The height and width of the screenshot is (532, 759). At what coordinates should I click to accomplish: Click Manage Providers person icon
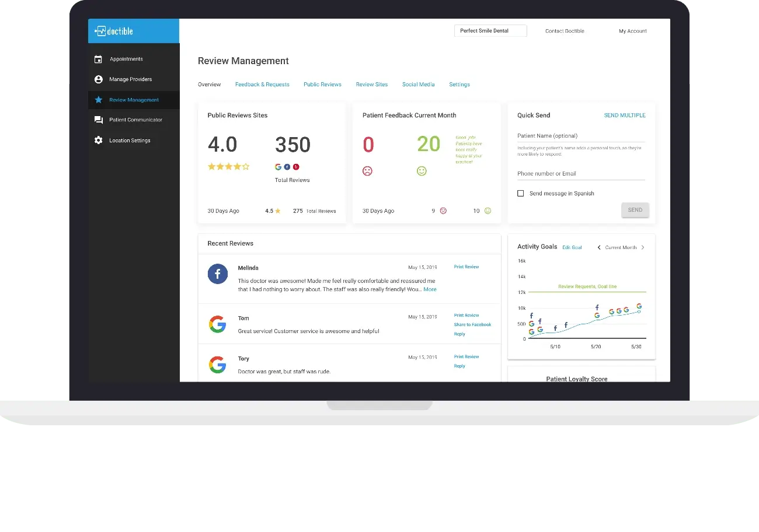tap(98, 79)
